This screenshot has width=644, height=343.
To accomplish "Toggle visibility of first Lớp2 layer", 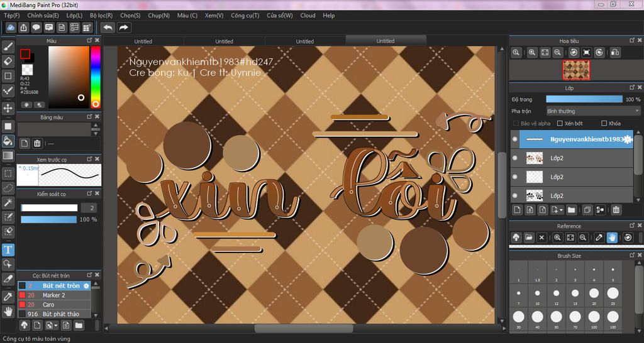I will pos(515,158).
